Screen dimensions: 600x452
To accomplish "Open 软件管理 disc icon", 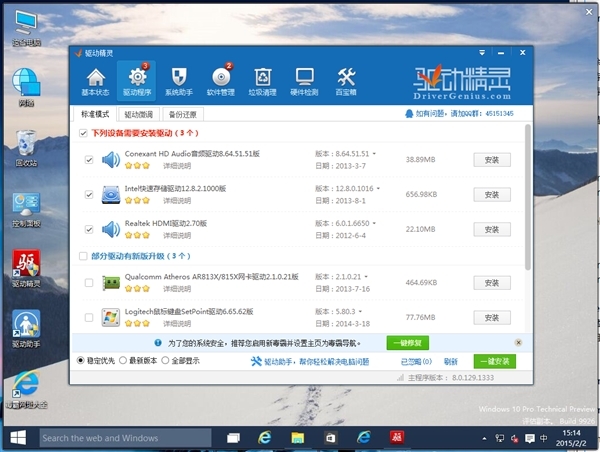I will click(x=221, y=81).
